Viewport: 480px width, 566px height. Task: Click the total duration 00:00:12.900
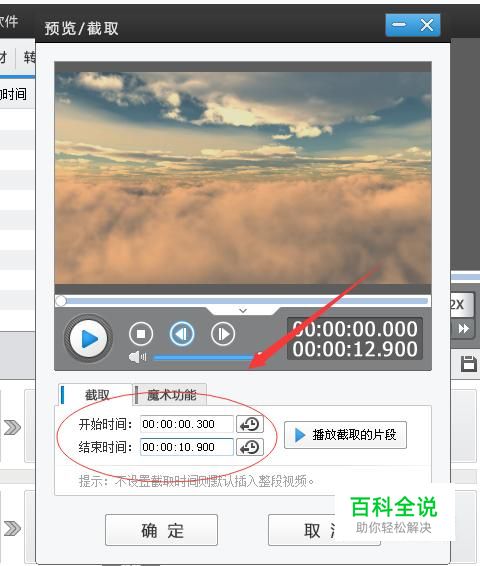(355, 349)
